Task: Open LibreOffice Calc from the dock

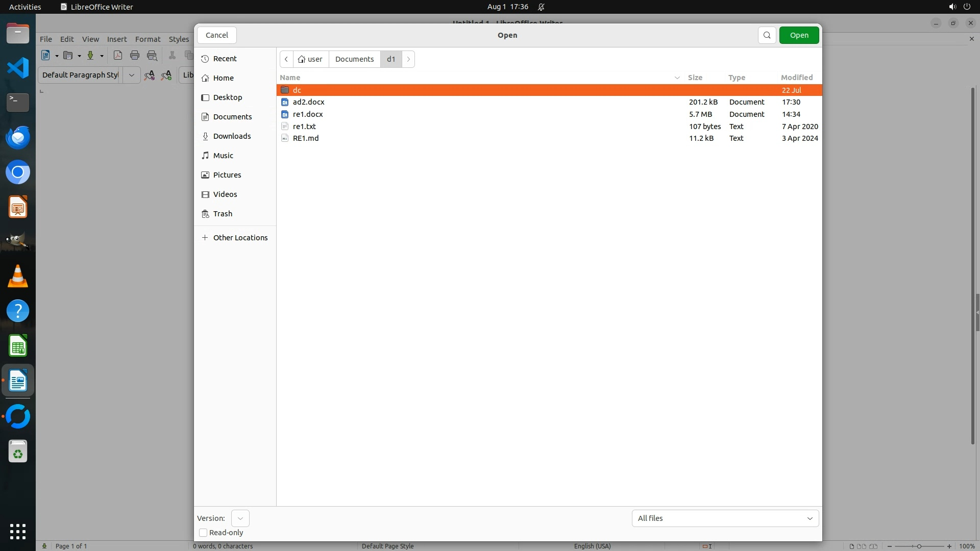Action: (18, 346)
